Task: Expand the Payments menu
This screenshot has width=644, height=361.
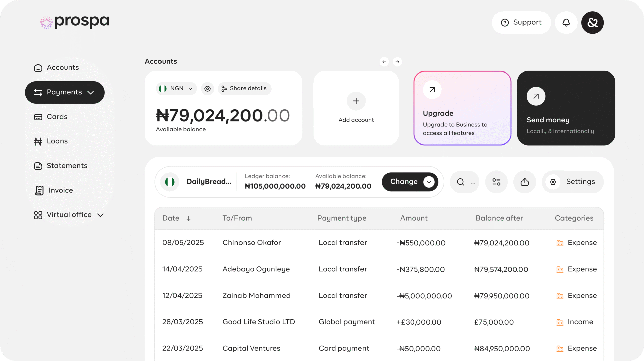Action: pos(65,92)
